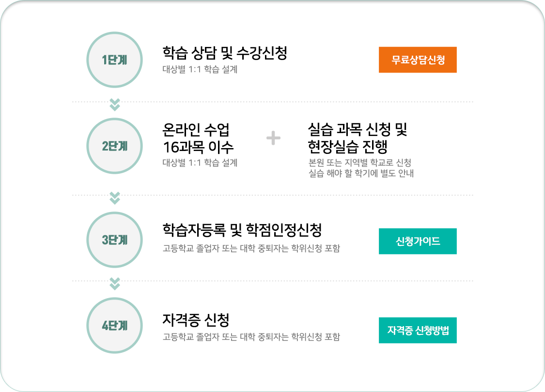Screen dimensions: 545x392
Task: Click the 학습자등록 및 학점인정신청 heading
Action: pyautogui.click(x=242, y=230)
